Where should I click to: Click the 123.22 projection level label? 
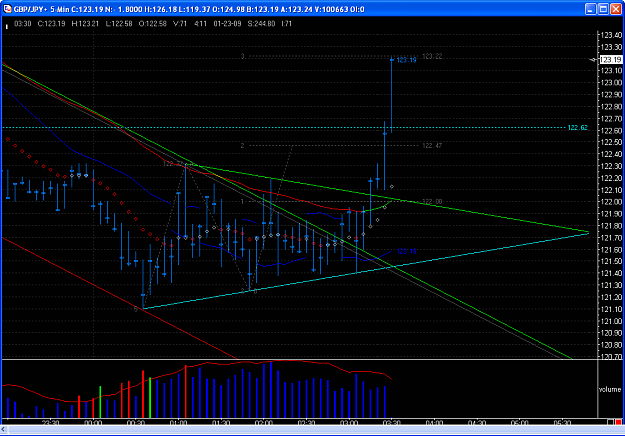point(432,56)
